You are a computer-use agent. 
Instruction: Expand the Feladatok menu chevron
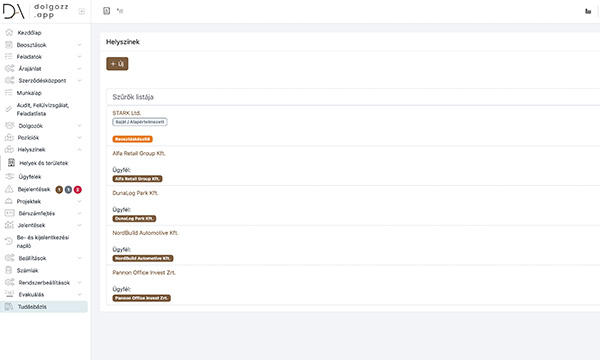(79, 57)
